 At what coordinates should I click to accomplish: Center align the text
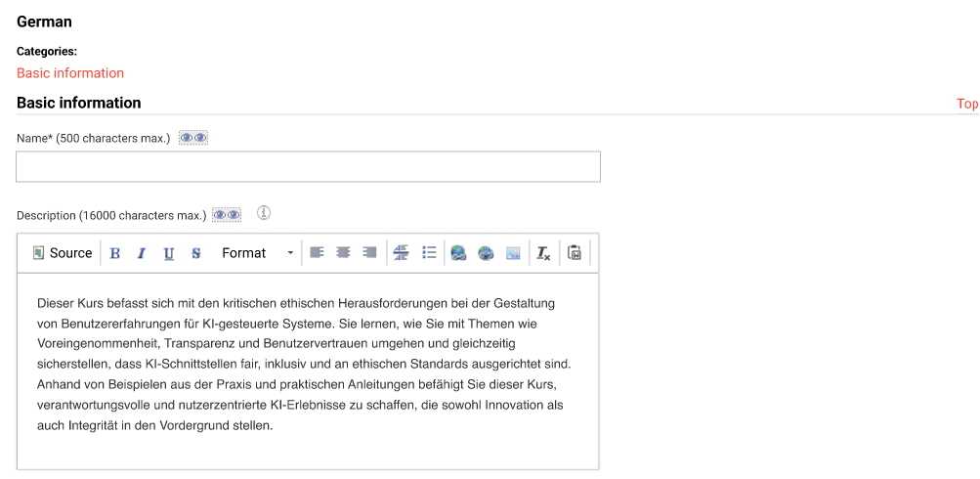pyautogui.click(x=343, y=252)
